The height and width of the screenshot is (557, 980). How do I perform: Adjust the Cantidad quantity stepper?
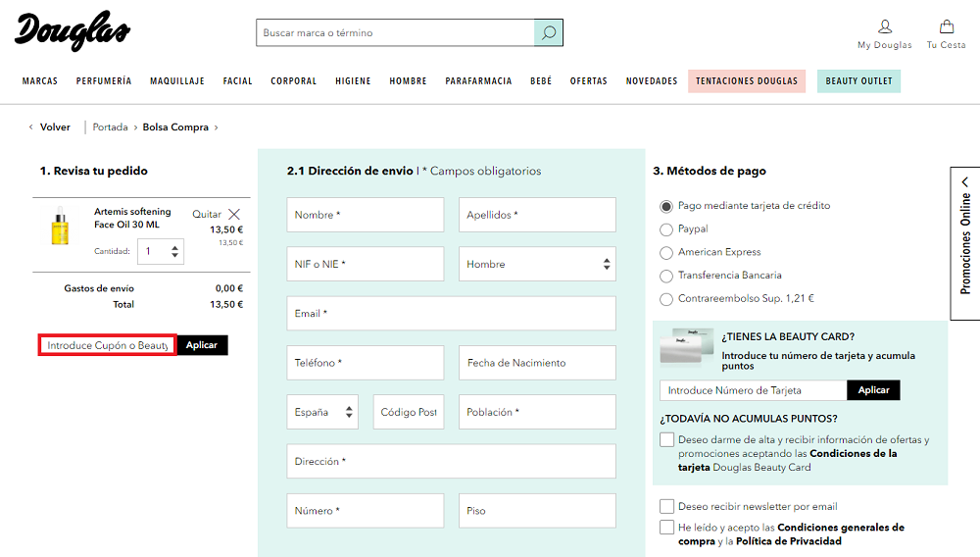pos(175,252)
